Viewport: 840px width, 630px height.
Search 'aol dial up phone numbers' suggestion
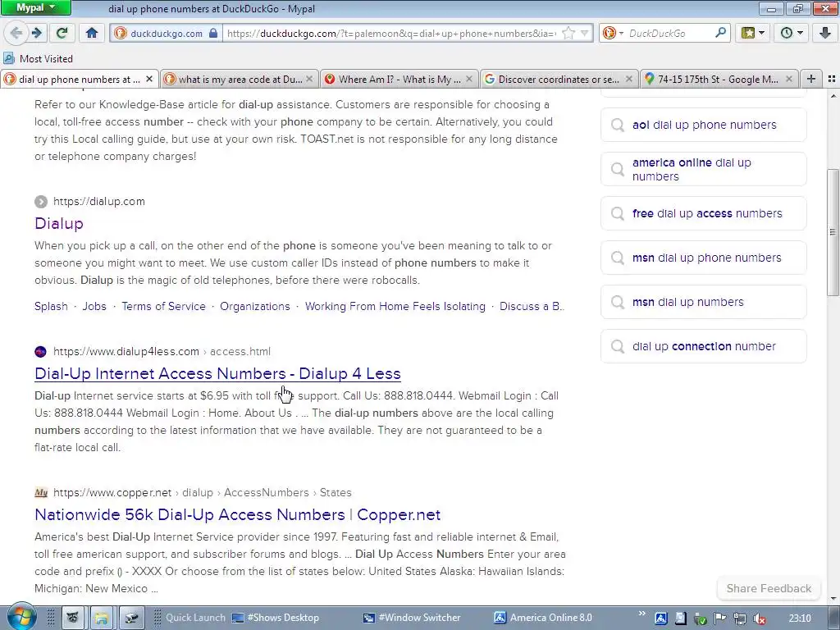[x=703, y=125]
